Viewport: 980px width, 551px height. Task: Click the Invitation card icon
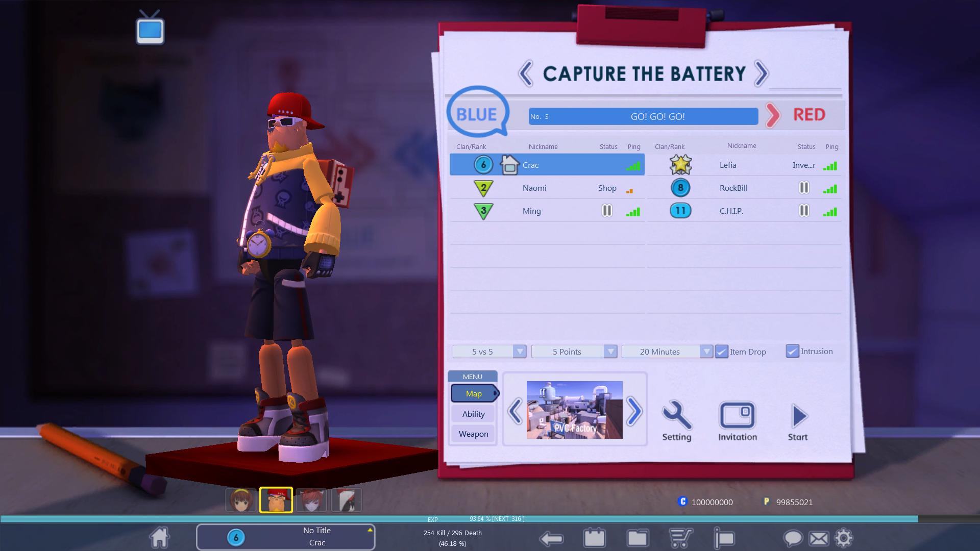coord(737,415)
